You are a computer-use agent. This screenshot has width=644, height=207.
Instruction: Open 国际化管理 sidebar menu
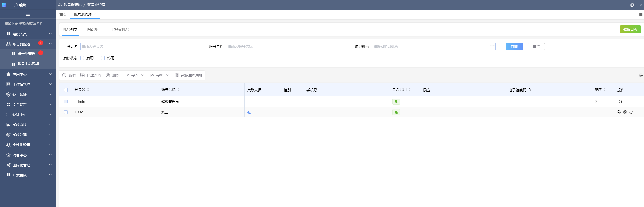28,165
